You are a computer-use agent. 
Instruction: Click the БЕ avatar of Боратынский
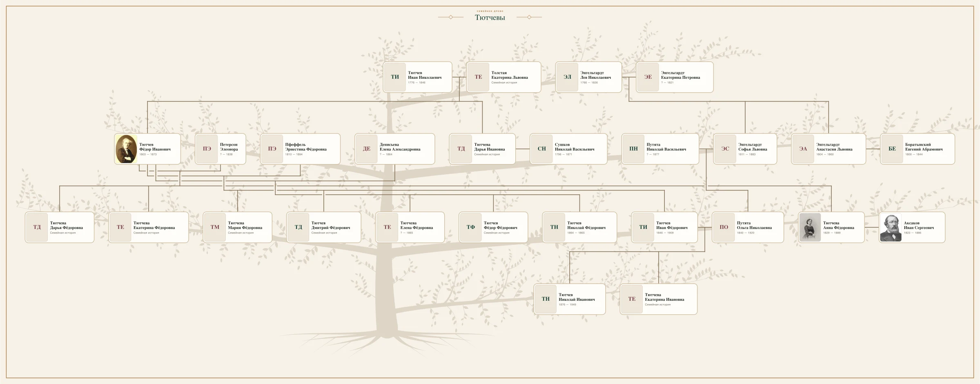click(x=892, y=149)
